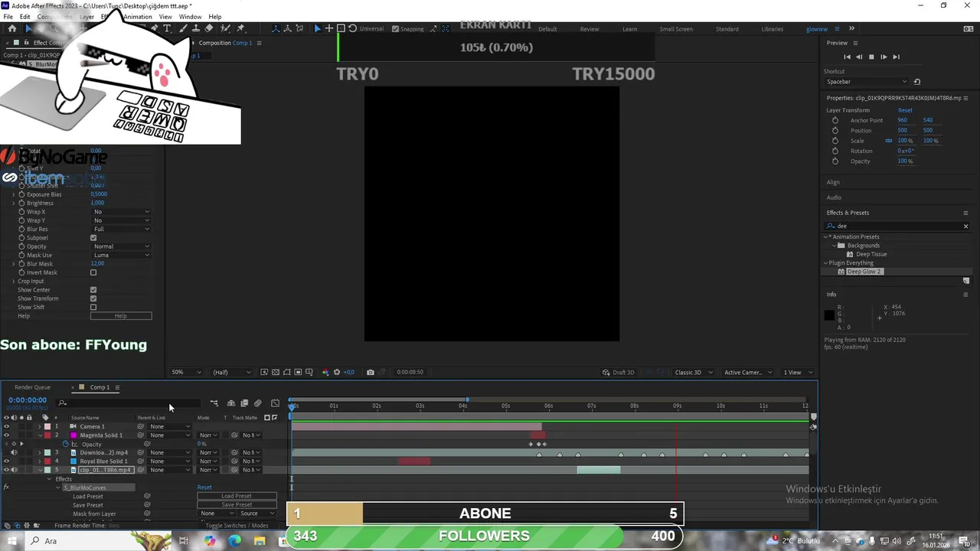Image resolution: width=980 pixels, height=551 pixels.
Task: Reset the S_BlurMoCurves effect
Action: (204, 487)
